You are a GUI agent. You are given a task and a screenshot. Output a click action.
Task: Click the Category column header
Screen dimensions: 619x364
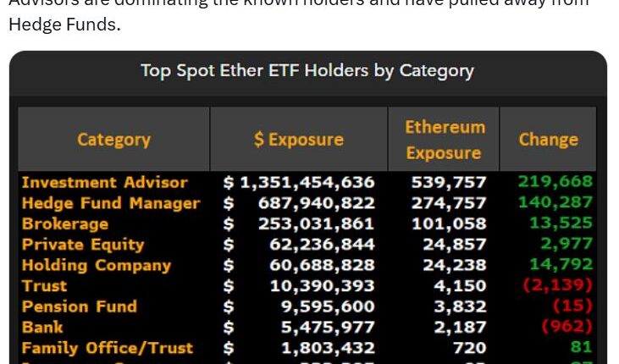tap(113, 140)
